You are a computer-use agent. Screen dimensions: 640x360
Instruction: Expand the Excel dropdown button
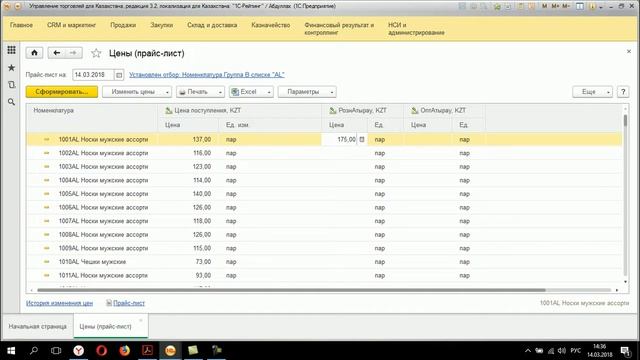[x=269, y=92]
